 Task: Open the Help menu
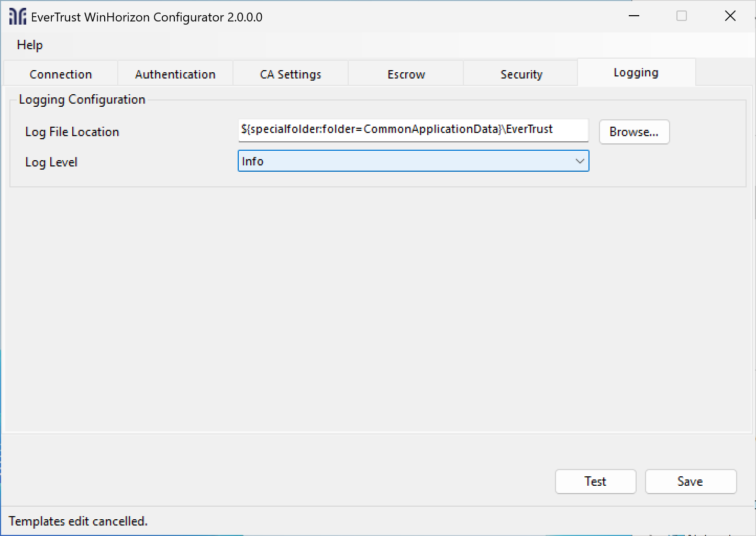[x=29, y=45]
